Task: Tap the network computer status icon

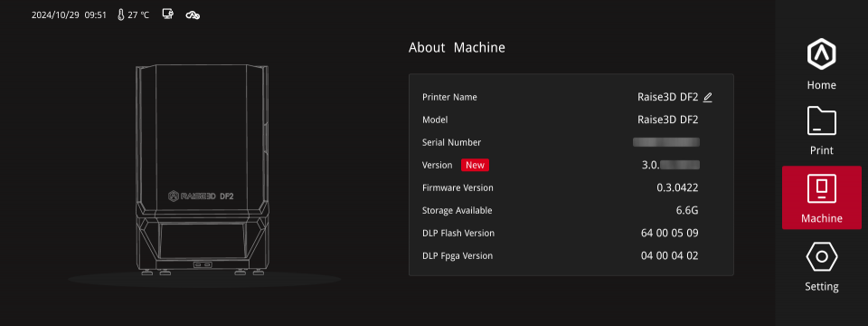Action: click(168, 14)
